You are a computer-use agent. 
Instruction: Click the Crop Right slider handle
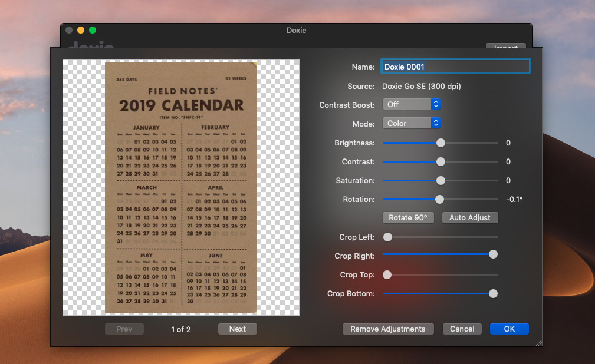click(493, 254)
